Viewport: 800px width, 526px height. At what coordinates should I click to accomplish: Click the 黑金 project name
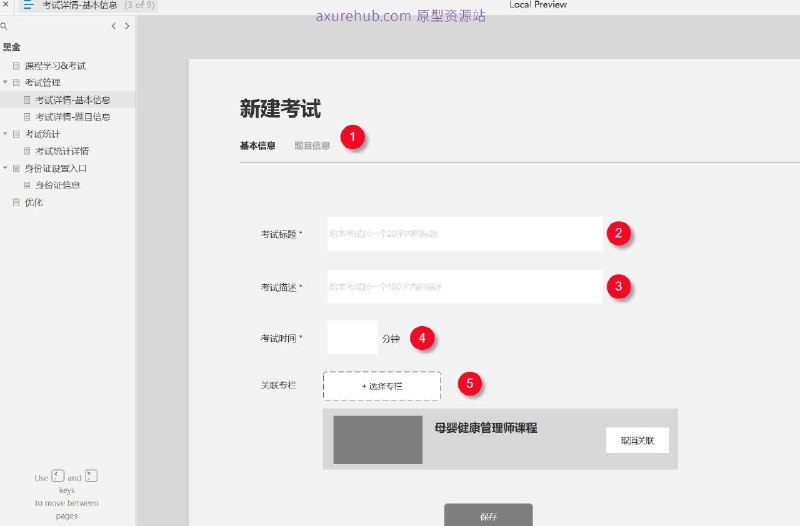point(11,47)
